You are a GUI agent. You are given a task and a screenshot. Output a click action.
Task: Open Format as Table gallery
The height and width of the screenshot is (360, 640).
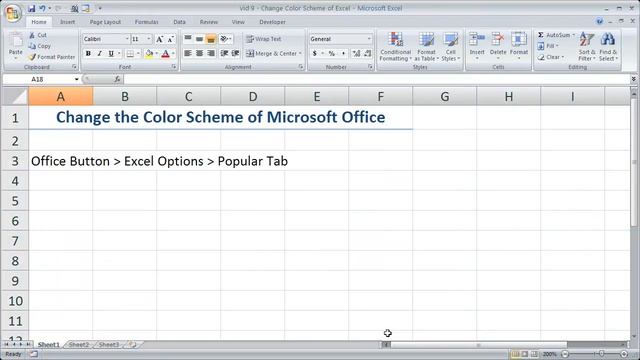pos(427,47)
